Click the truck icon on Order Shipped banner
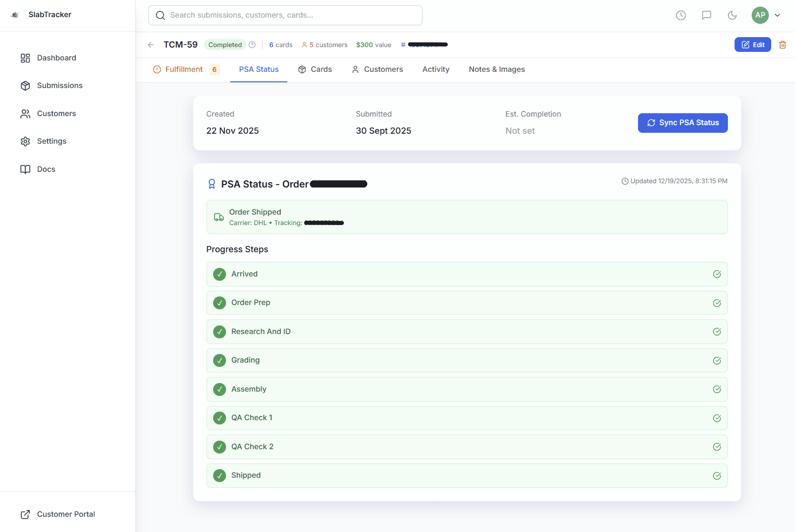Image resolution: width=795 pixels, height=532 pixels. (219, 217)
